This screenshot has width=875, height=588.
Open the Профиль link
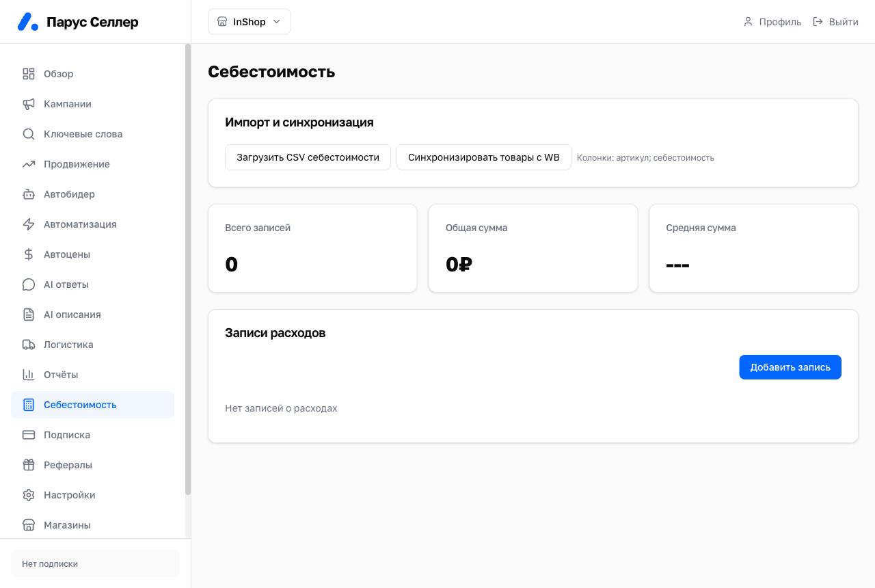pyautogui.click(x=772, y=22)
